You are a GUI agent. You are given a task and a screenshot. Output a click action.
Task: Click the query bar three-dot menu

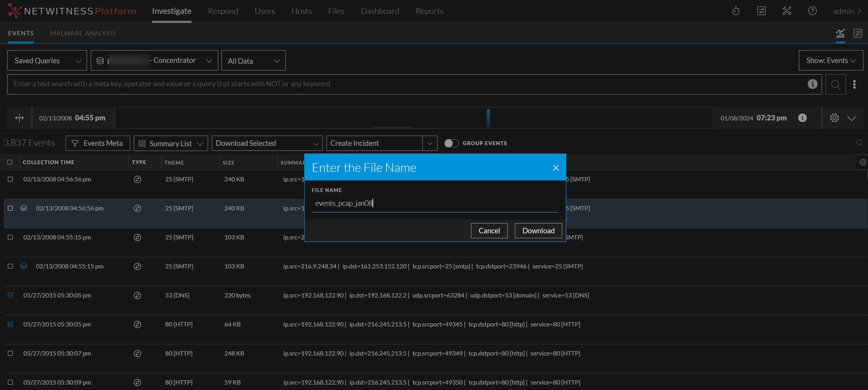854,84
